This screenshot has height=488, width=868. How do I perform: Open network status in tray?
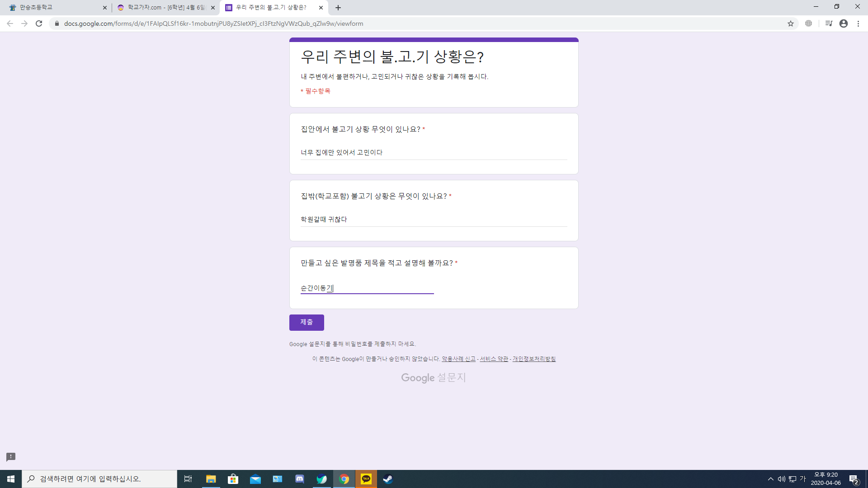tap(793, 479)
